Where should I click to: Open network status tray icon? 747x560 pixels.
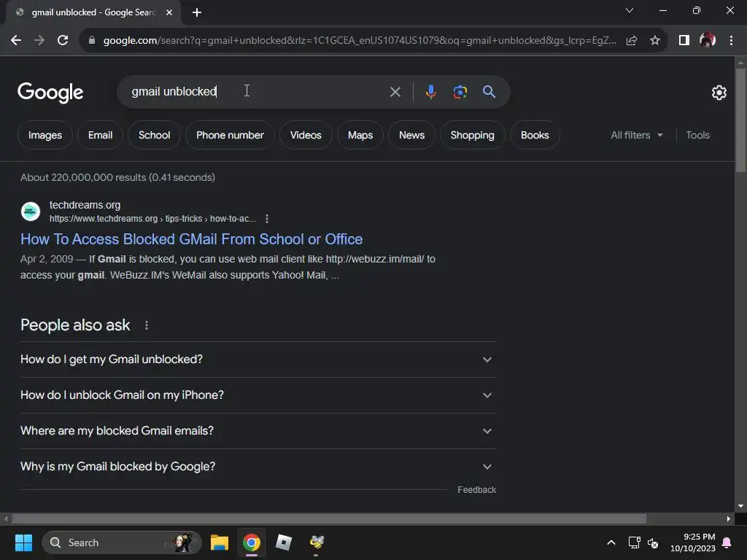[634, 542]
